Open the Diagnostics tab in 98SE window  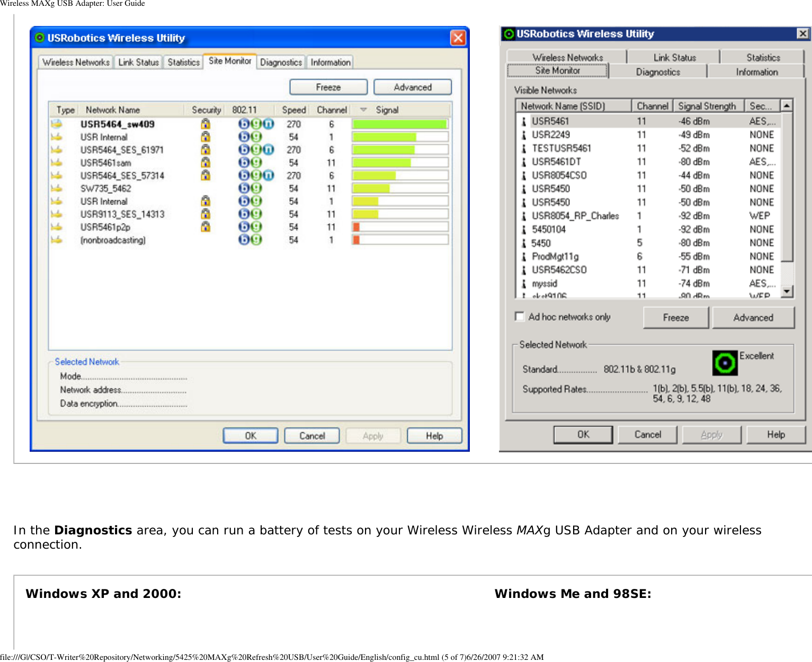tap(658, 71)
